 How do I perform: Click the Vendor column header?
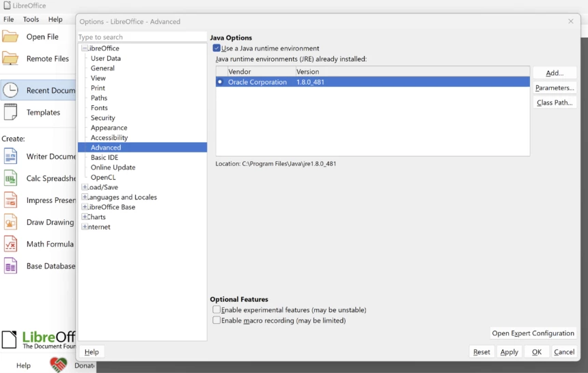[x=262, y=71]
